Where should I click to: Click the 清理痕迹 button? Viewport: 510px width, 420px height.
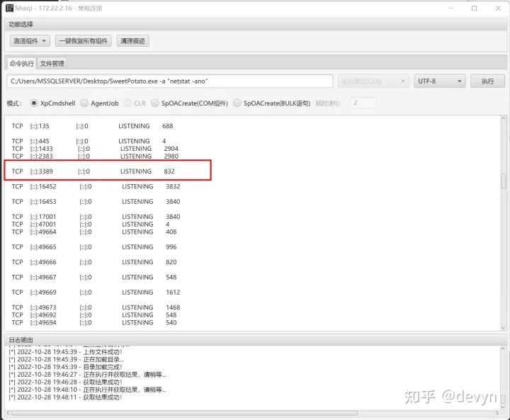pyautogui.click(x=132, y=41)
